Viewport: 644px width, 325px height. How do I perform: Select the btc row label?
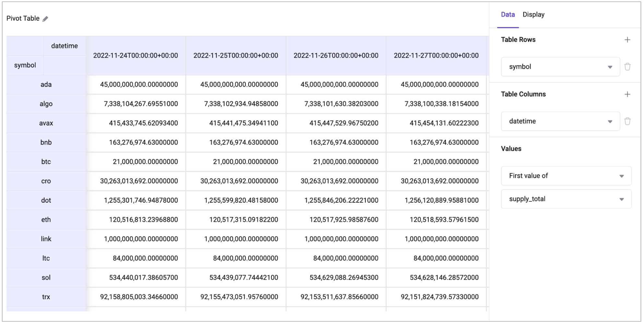point(46,162)
